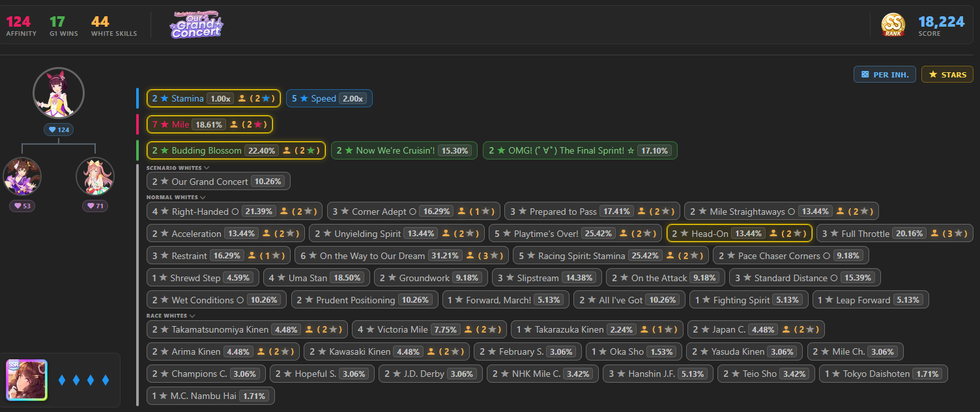Image resolution: width=980 pixels, height=412 pixels.
Task: Click the Restraint 16.29% chip
Action: pyautogui.click(x=218, y=256)
